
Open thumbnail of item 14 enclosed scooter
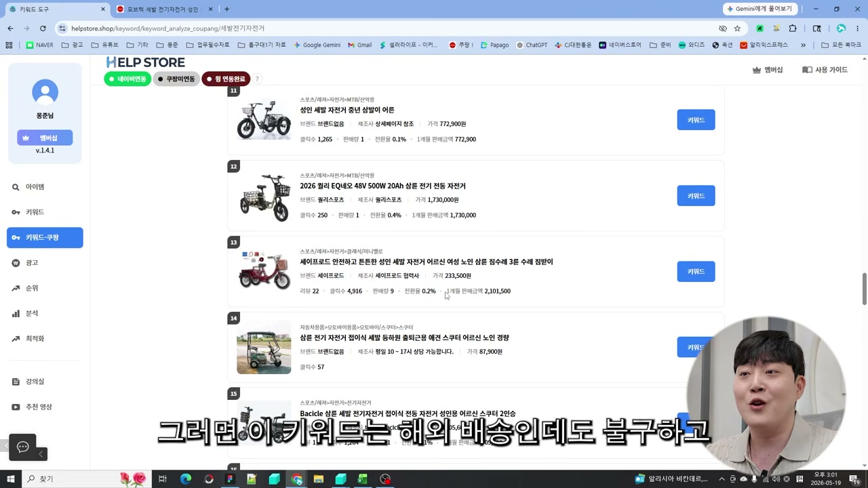tap(264, 347)
